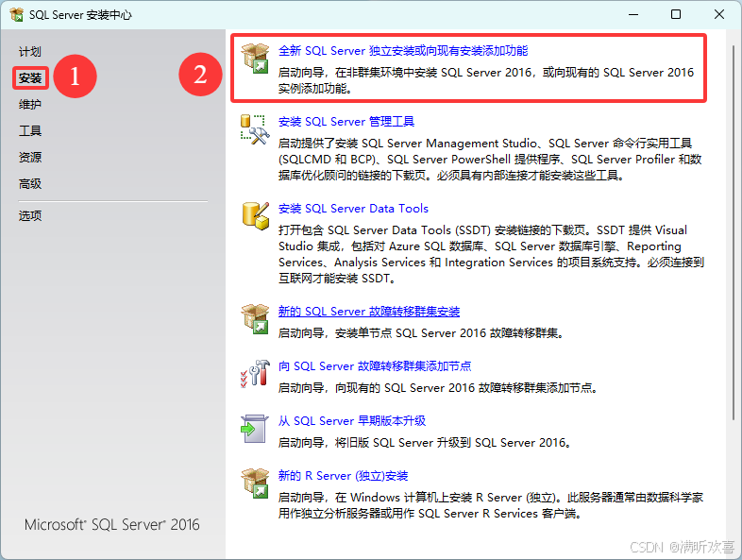The image size is (742, 560).
Task: Open the 计划 page in sidebar
Action: tap(30, 52)
